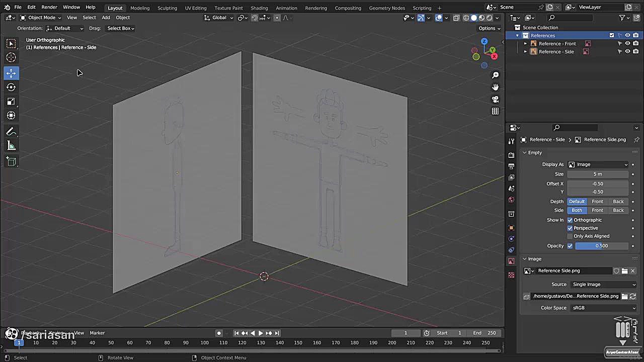Hide Reference - Front in viewport
The image size is (644, 362).
627,44
